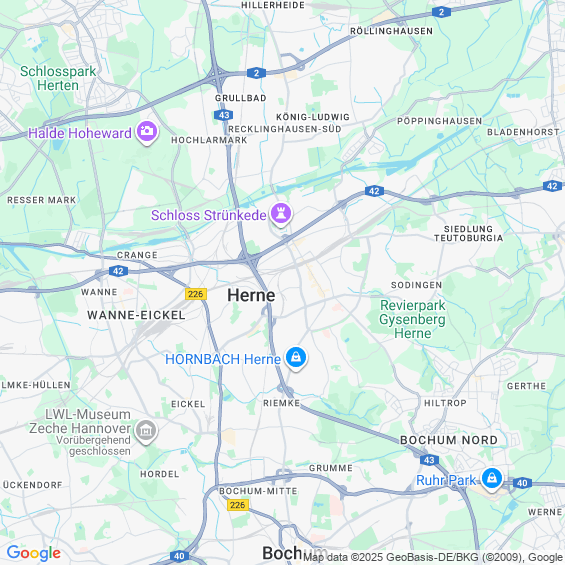The height and width of the screenshot is (565, 565).
Task: Click the Ruhr Park shopping bag marker
Action: coord(491,479)
